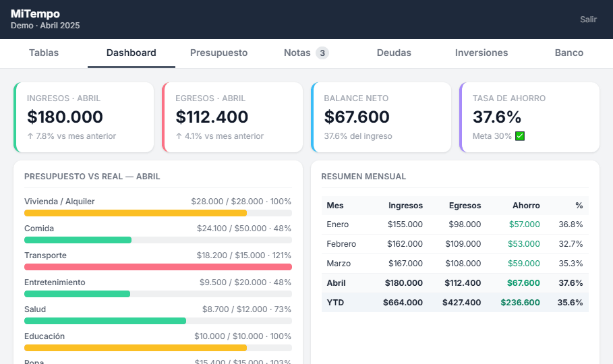The image size is (613, 364).
Task: Open the Notas tab
Action: (x=306, y=53)
